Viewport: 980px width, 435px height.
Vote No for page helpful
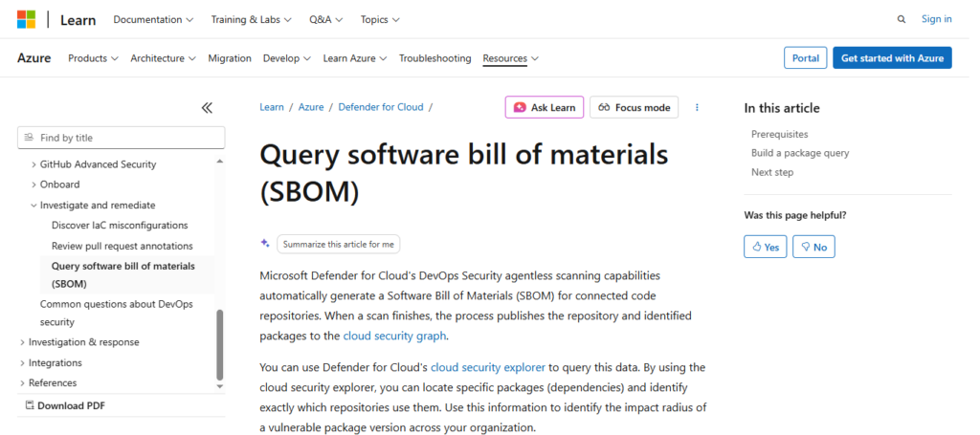click(813, 247)
